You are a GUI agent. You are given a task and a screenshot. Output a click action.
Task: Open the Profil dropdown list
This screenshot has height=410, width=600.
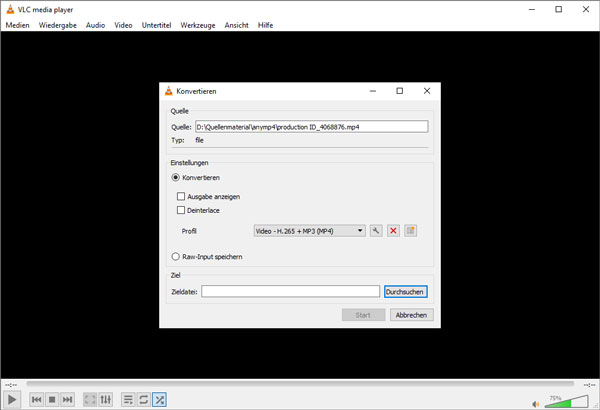309,231
